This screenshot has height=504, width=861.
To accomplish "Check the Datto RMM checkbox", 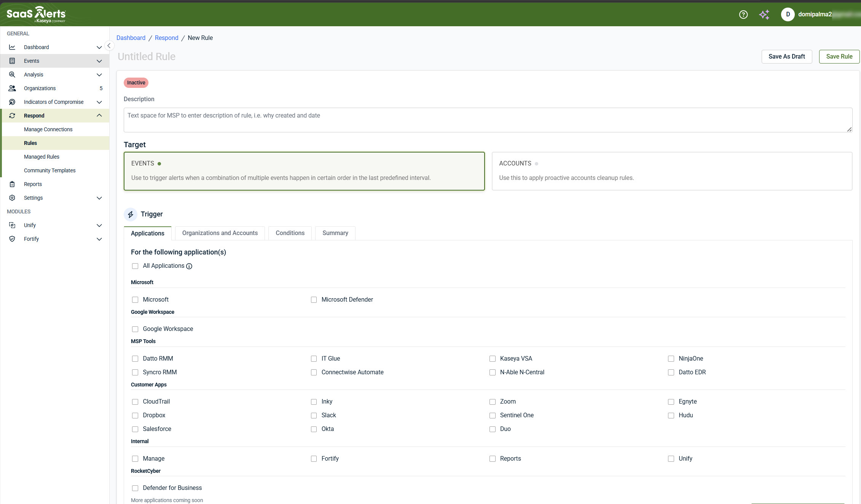I will (135, 359).
